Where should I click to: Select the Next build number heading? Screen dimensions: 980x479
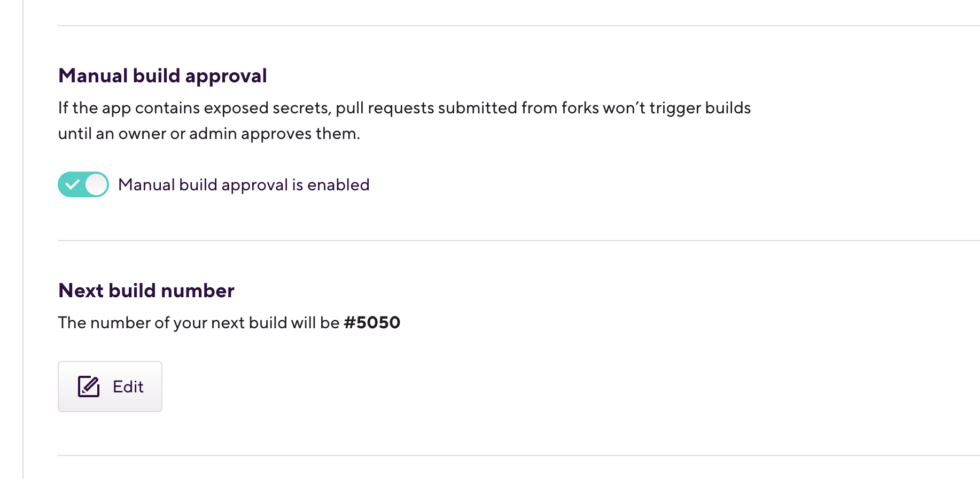tap(146, 290)
